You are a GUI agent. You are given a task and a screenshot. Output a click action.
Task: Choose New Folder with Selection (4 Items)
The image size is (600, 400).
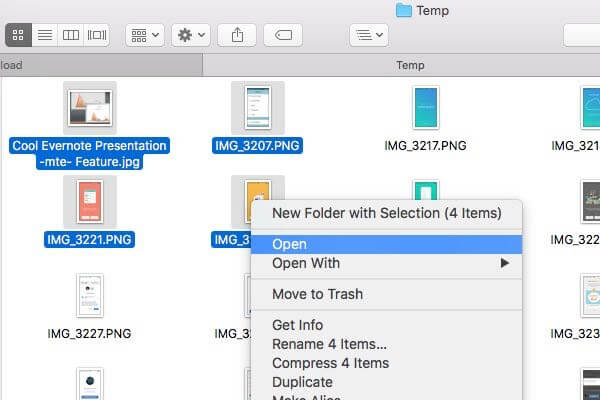386,213
